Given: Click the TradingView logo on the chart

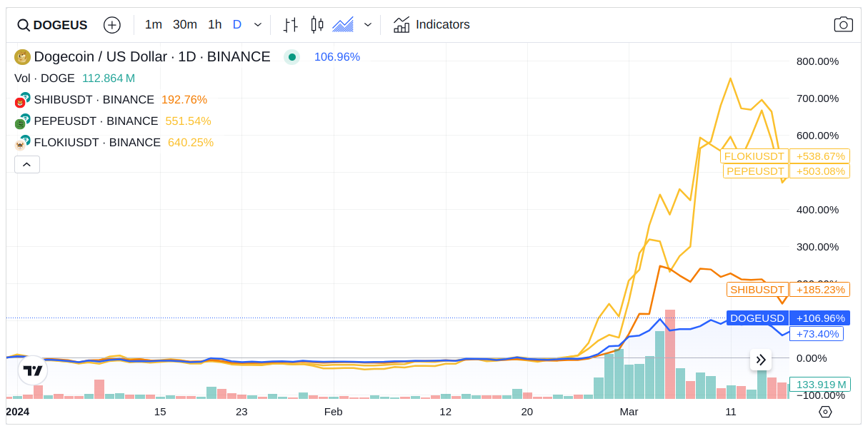Looking at the screenshot, I should (x=33, y=370).
